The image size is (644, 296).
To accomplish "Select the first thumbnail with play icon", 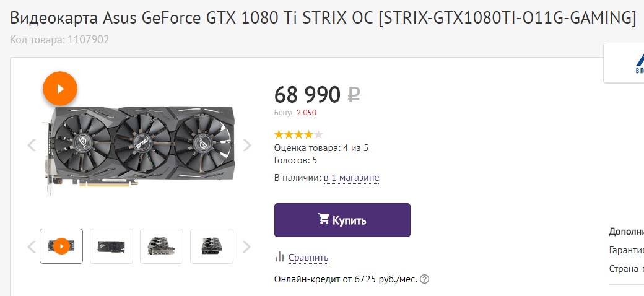I will [61, 246].
